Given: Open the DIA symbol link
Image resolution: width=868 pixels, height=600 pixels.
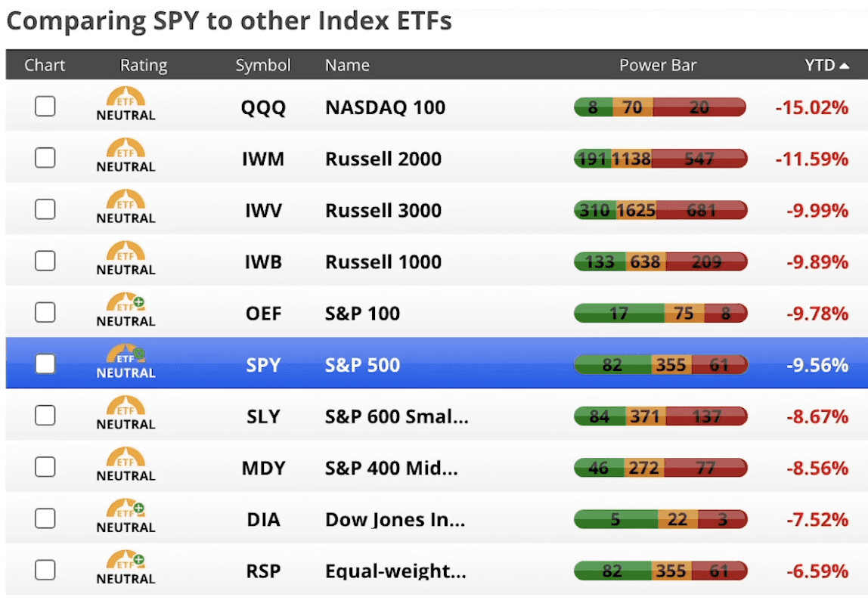Looking at the screenshot, I should pos(263,519).
